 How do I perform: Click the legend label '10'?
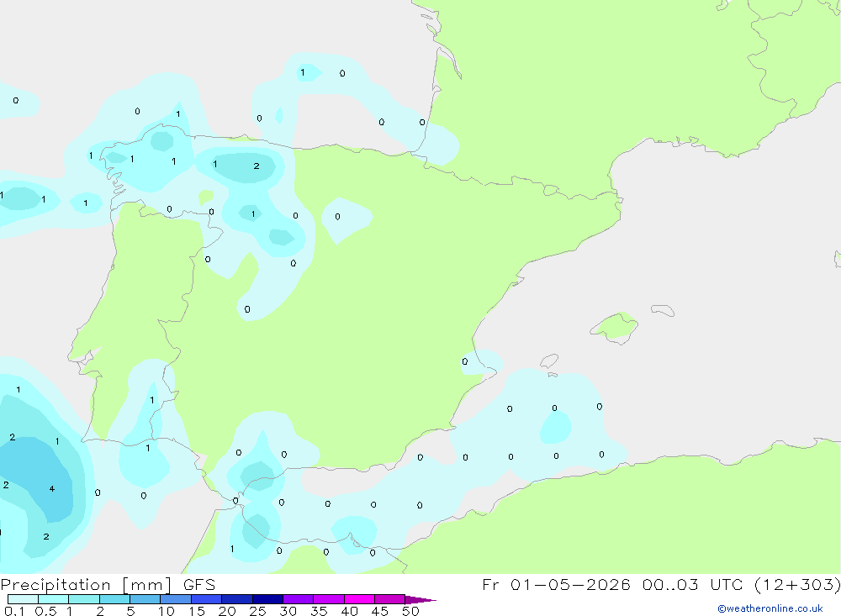[x=167, y=611]
